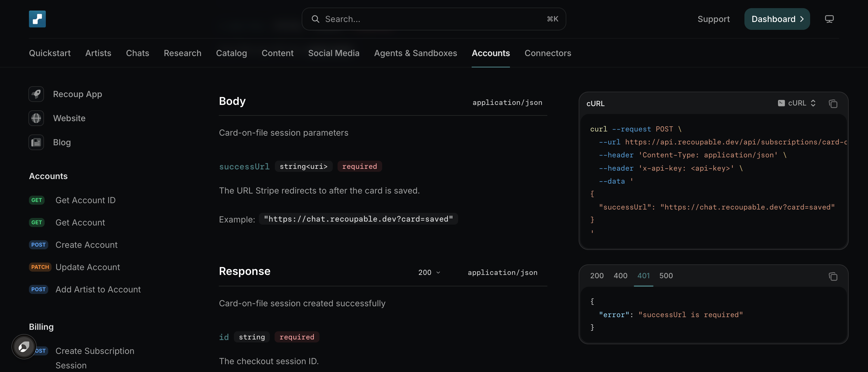The image size is (868, 372).
Task: Show the 200 response example
Action: click(x=597, y=276)
